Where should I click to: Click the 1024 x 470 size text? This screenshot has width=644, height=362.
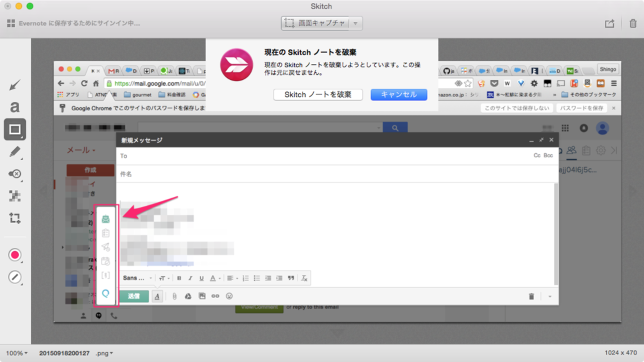click(x=620, y=353)
